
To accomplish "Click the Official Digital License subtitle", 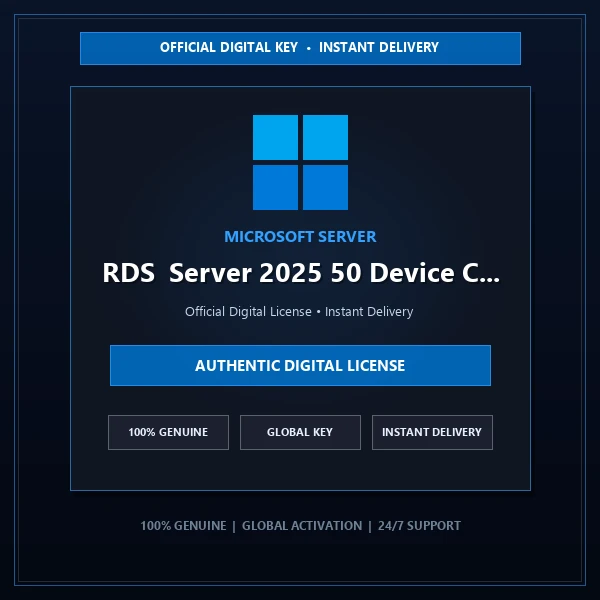I will [x=299, y=311].
